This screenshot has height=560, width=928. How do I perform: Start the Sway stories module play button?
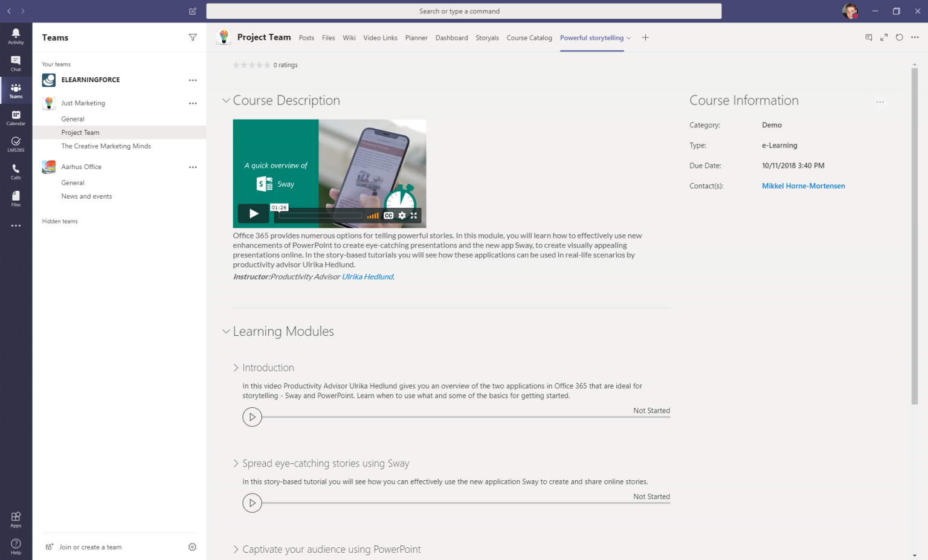click(x=252, y=503)
